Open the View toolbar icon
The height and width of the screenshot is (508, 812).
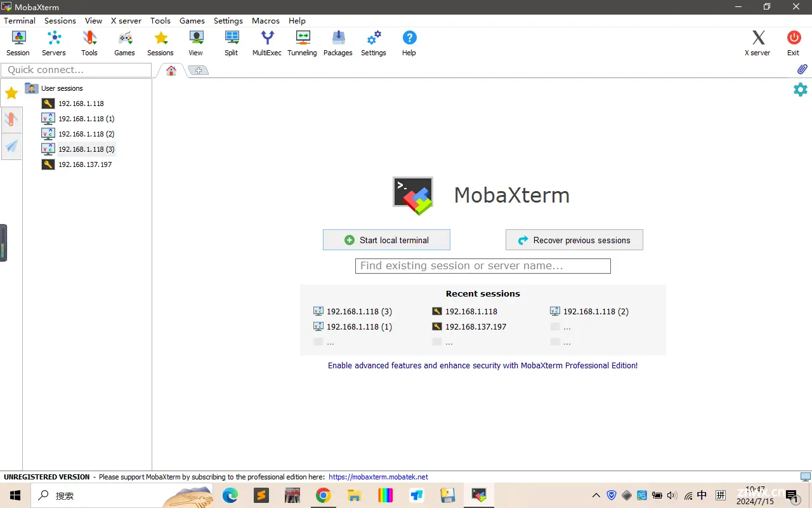[x=196, y=43]
